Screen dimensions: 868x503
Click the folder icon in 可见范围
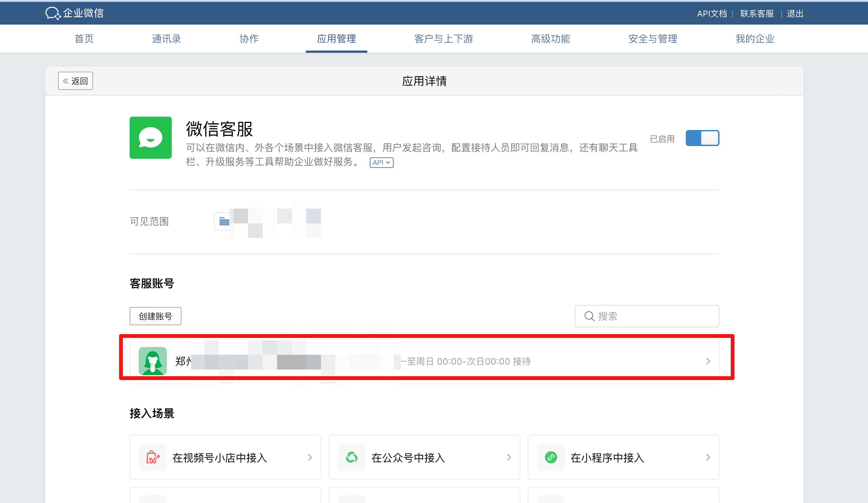pyautogui.click(x=224, y=221)
